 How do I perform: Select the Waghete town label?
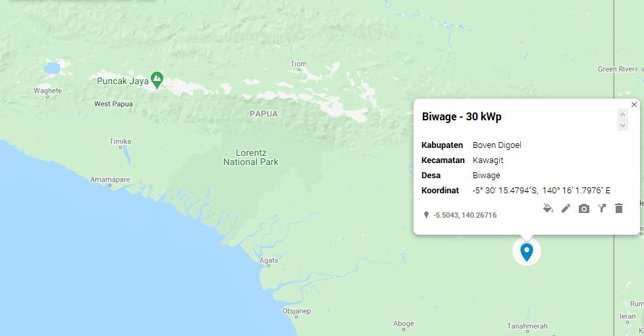pos(47,91)
